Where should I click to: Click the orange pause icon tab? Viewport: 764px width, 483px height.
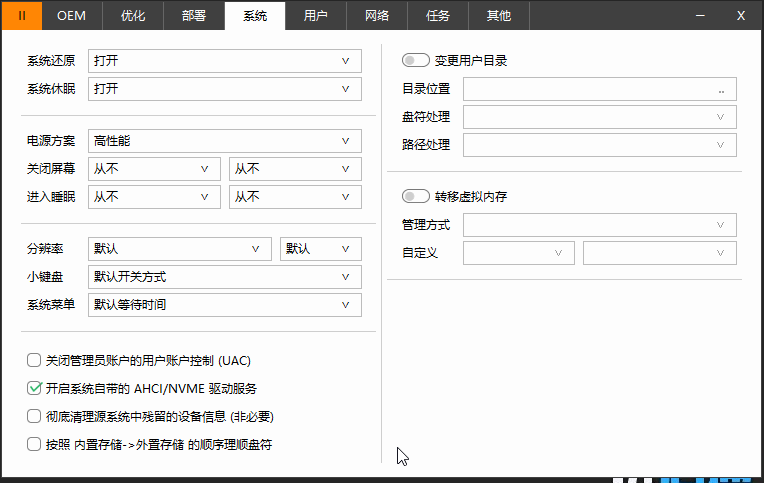(22, 16)
